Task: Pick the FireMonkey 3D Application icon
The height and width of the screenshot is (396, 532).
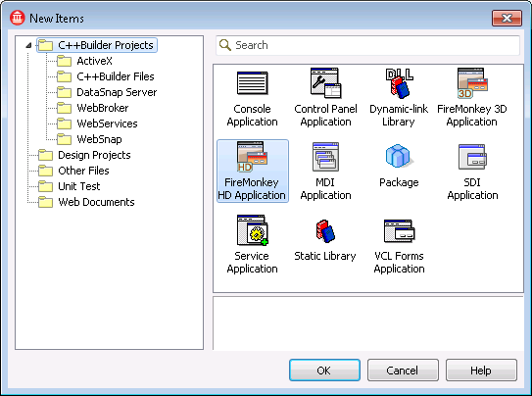Action: [472, 83]
